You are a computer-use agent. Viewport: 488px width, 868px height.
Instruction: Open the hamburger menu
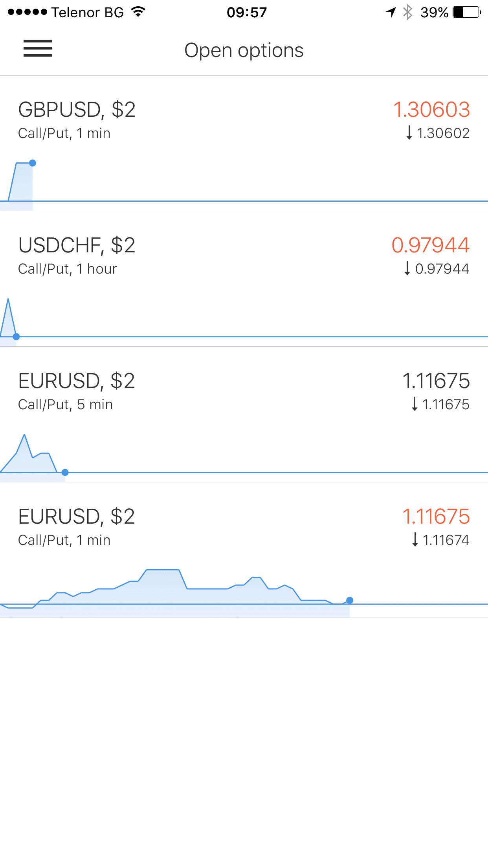point(38,49)
